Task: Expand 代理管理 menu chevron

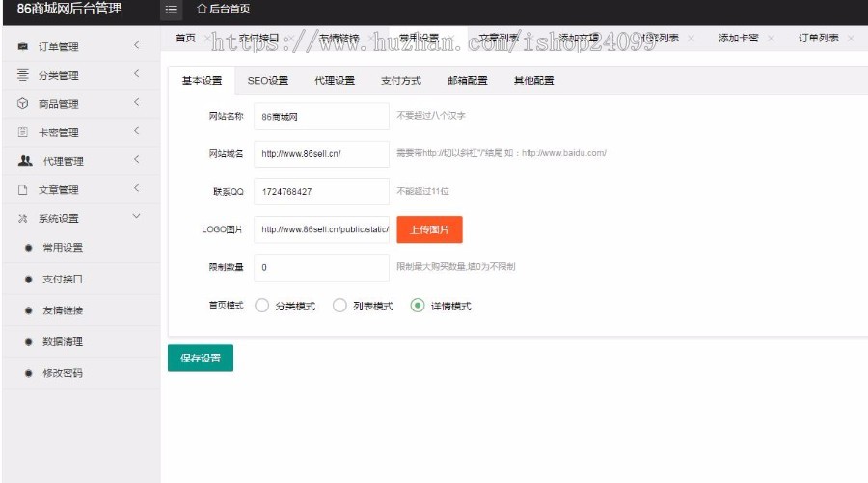Action: pyautogui.click(x=137, y=159)
